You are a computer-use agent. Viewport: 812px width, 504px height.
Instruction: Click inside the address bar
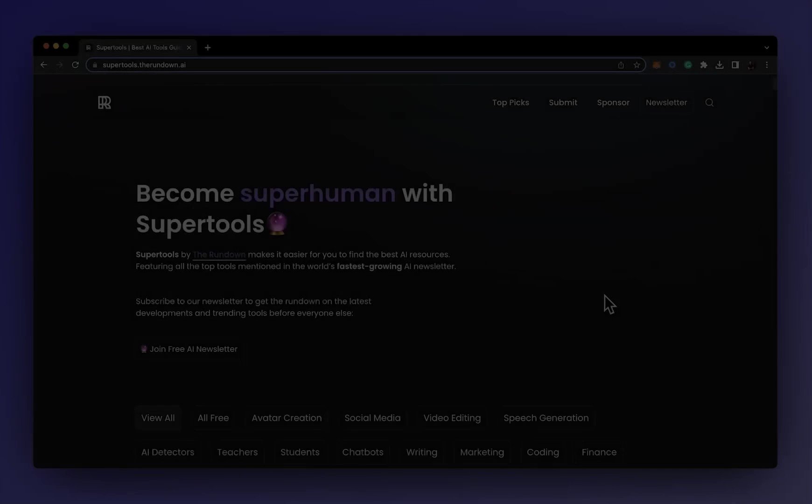click(x=327, y=65)
